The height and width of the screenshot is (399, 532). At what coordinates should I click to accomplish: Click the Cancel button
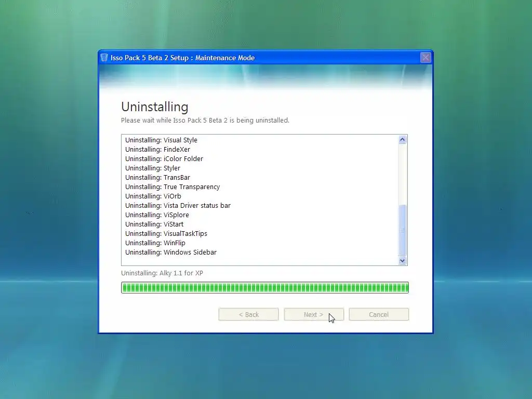379,314
